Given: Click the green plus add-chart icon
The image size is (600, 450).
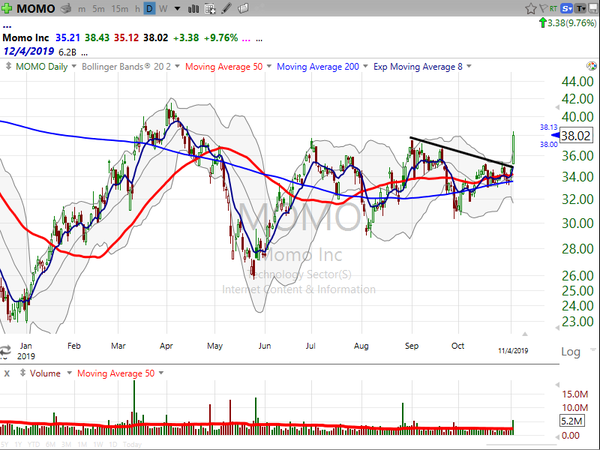Looking at the screenshot, I should pos(7,8).
